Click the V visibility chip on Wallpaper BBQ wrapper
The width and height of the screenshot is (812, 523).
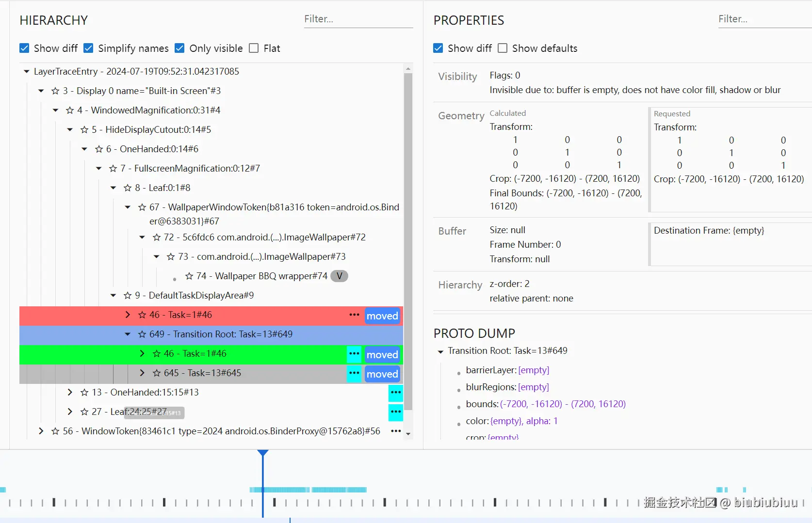tap(339, 276)
